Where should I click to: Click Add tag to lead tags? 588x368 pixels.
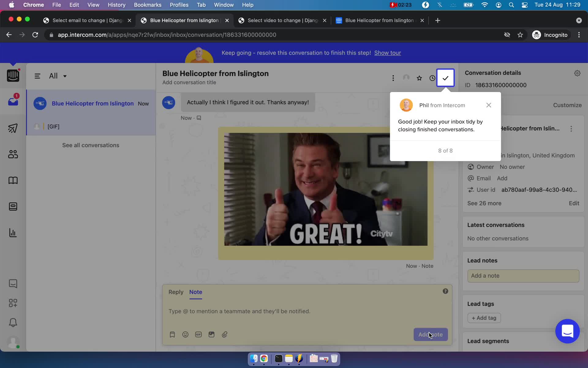484,317
